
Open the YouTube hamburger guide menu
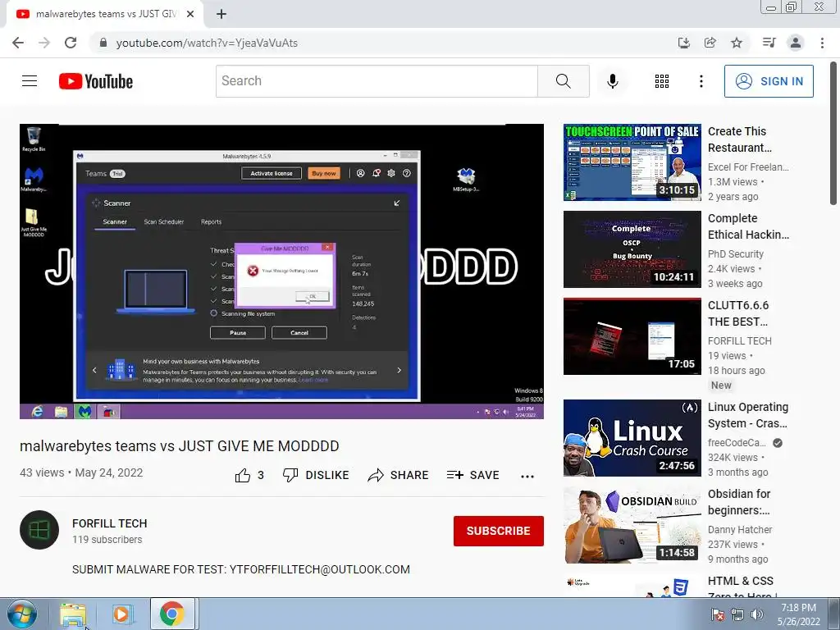point(30,81)
